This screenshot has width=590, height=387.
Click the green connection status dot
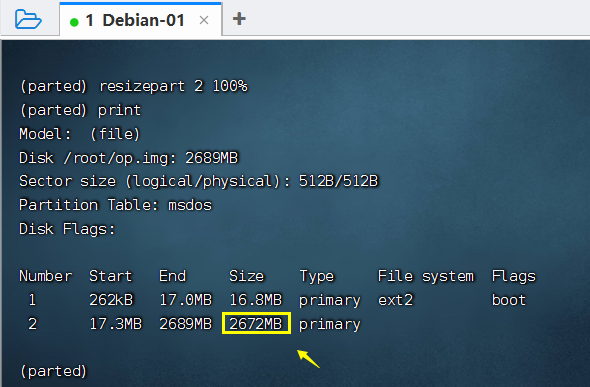(74, 22)
